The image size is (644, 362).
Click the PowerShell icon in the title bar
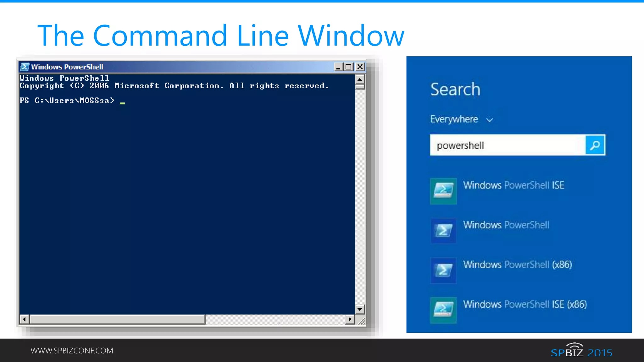pos(25,67)
